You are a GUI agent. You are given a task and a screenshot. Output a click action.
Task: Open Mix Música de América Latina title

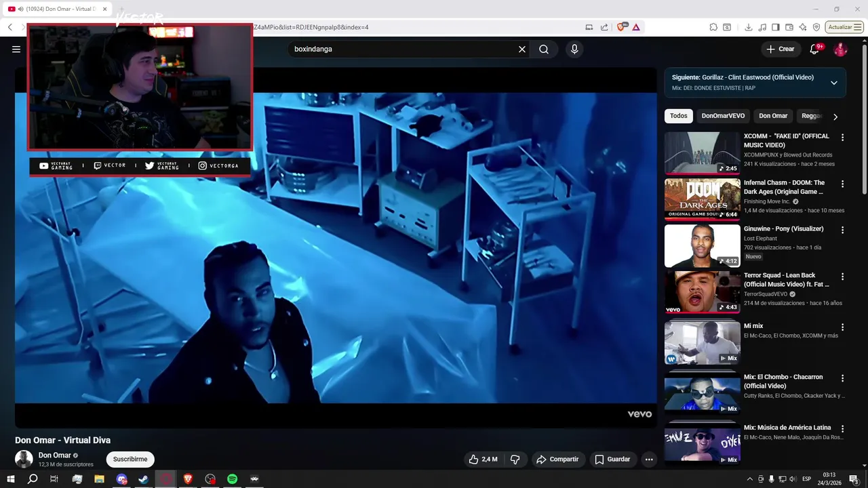(x=787, y=428)
